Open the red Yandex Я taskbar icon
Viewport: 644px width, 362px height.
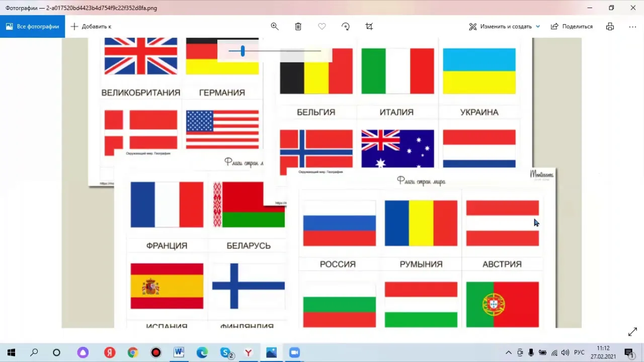click(x=110, y=353)
